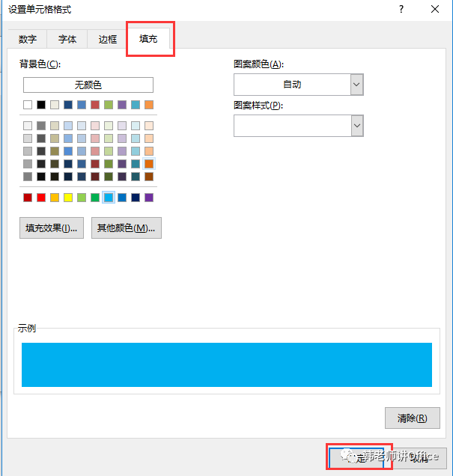This screenshot has height=476, width=453.
Task: Select the bright red standard color swatch
Action: [x=41, y=198]
